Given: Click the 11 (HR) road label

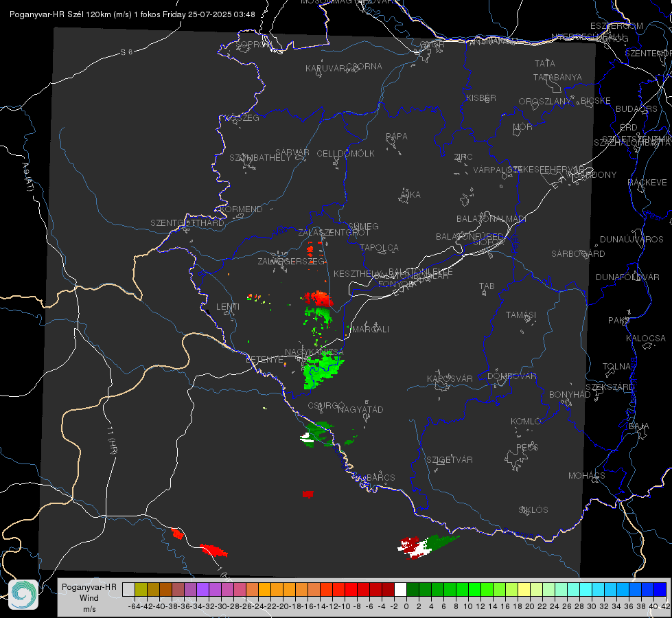Looking at the screenshot, I should [x=112, y=439].
